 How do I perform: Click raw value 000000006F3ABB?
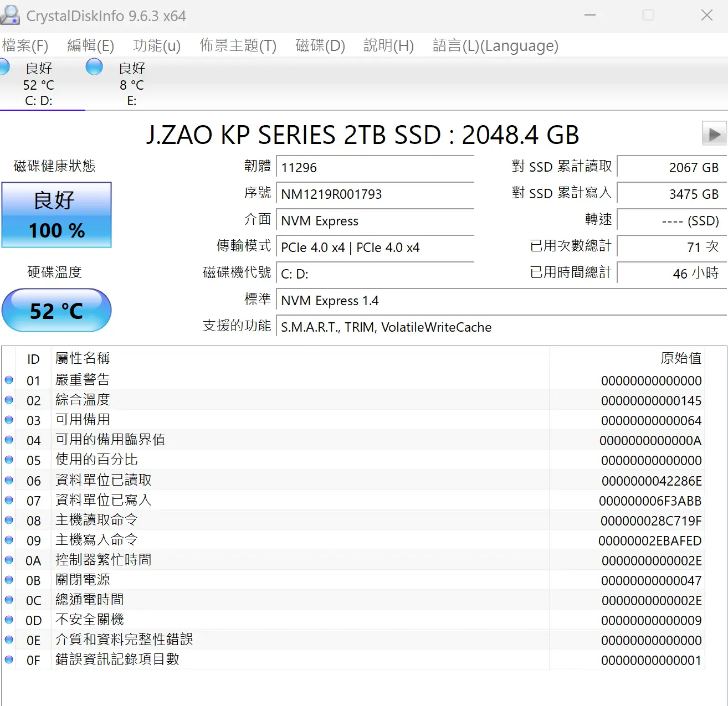click(650, 501)
